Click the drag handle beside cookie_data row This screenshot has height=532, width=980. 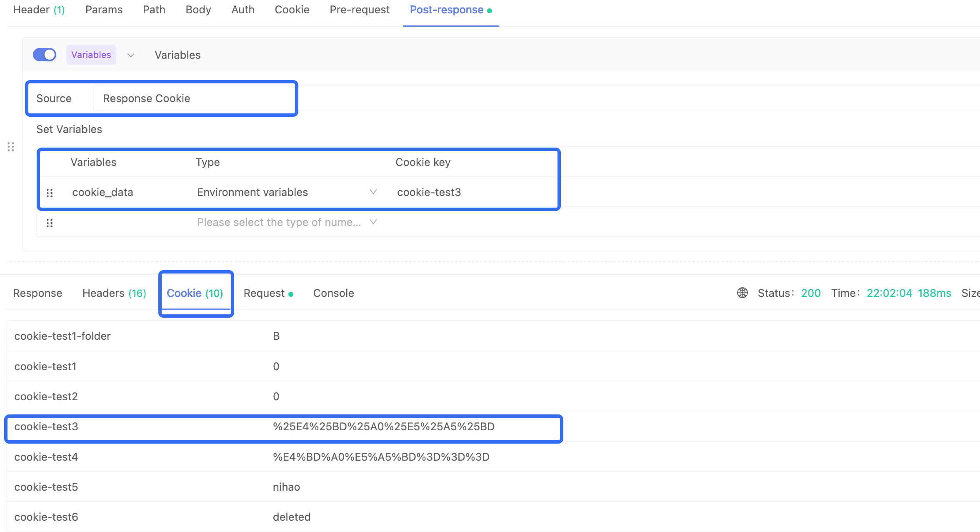(x=50, y=193)
